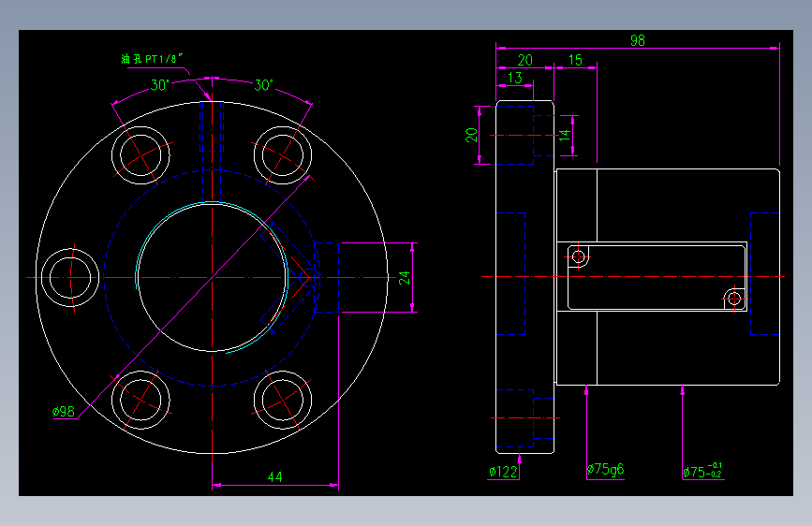Click the right 30° angle dimension
This screenshot has height=526, width=812.
click(263, 85)
